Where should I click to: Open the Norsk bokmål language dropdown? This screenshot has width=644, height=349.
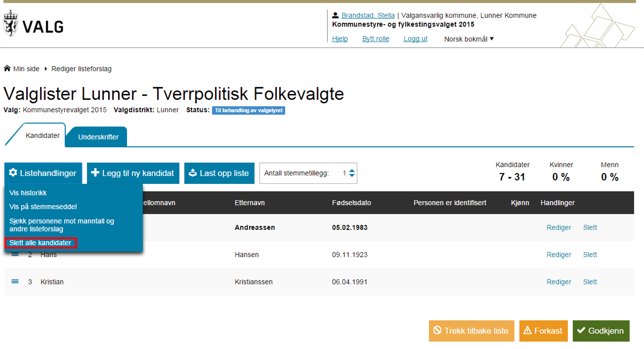tap(469, 39)
